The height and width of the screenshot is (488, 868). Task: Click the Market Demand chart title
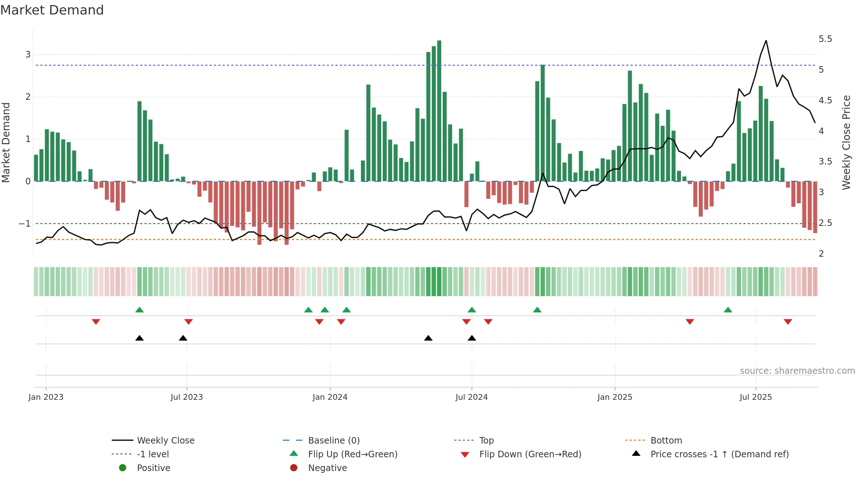pyautogui.click(x=52, y=10)
